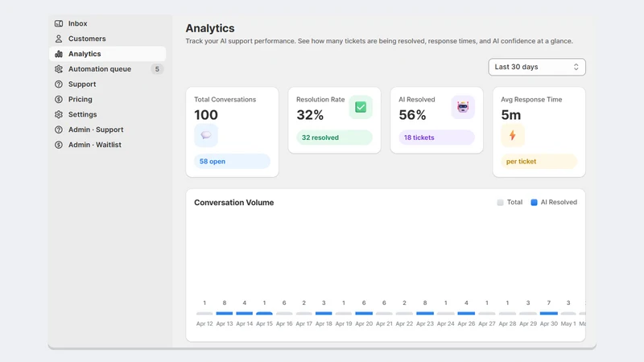Click the Apr 23 bar in chart

click(x=425, y=313)
